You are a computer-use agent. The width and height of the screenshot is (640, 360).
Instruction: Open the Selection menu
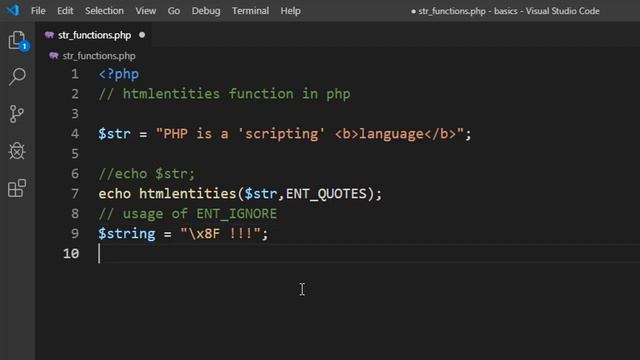pyautogui.click(x=104, y=11)
